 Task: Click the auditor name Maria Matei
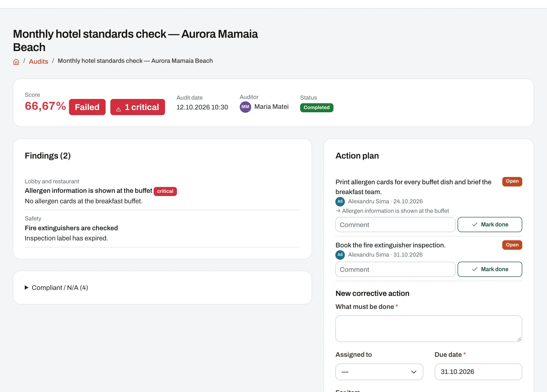pos(271,107)
